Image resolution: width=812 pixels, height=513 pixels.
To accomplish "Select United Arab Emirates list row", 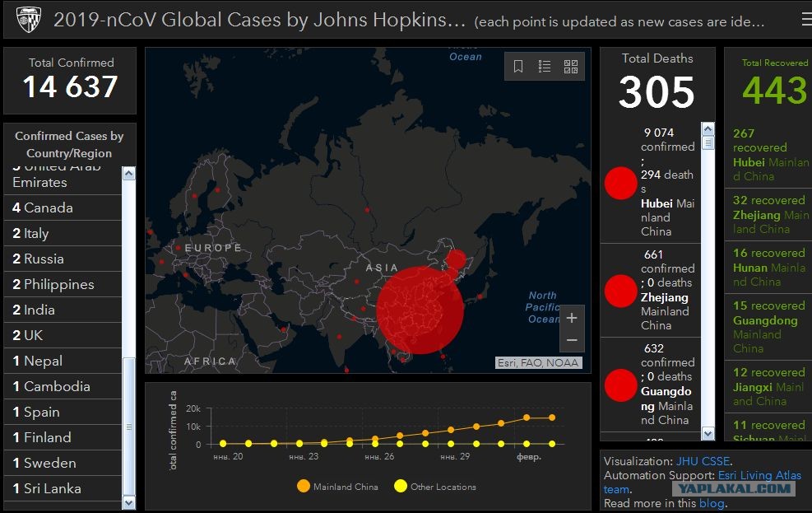I will [x=63, y=180].
